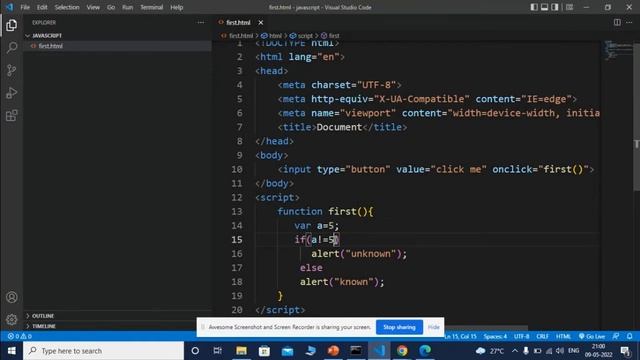Open Mail app from taskbar
Viewport: 640px width, 360px height.
pos(287,351)
